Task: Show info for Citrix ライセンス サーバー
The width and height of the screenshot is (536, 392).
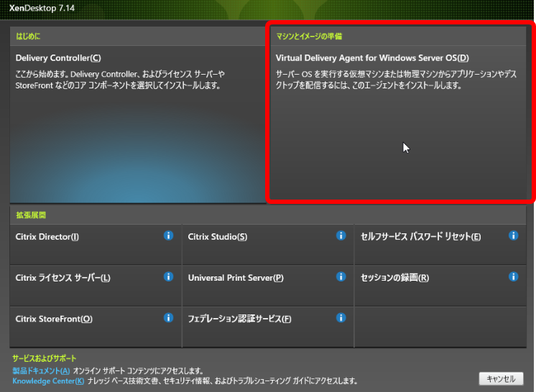Action: (168, 276)
